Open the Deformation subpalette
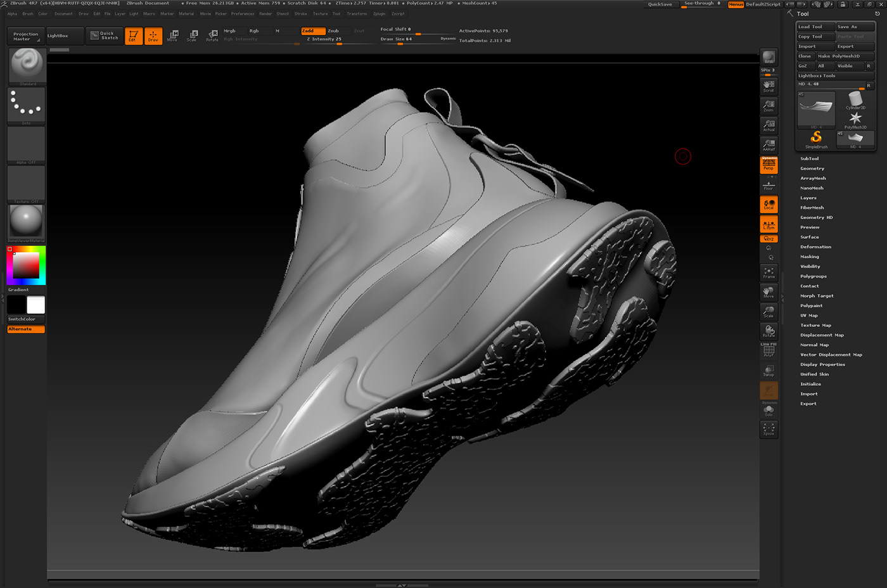This screenshot has width=887, height=588. click(x=816, y=246)
